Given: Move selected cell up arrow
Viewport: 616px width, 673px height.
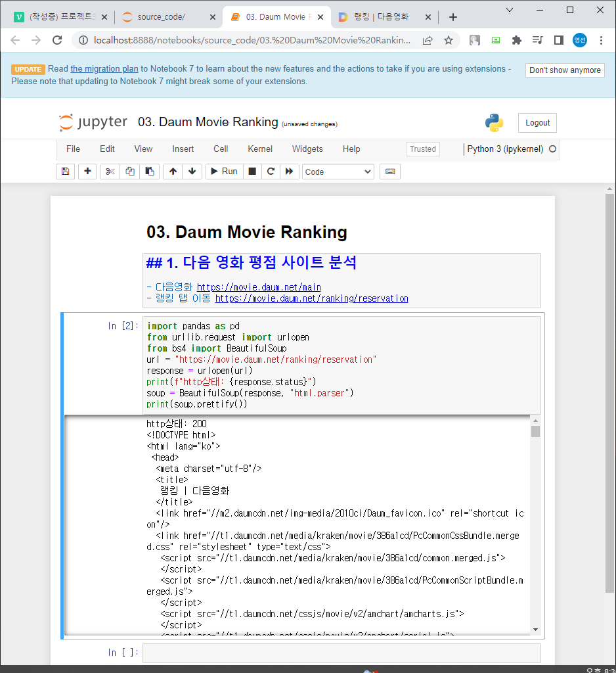Looking at the screenshot, I should (x=173, y=172).
